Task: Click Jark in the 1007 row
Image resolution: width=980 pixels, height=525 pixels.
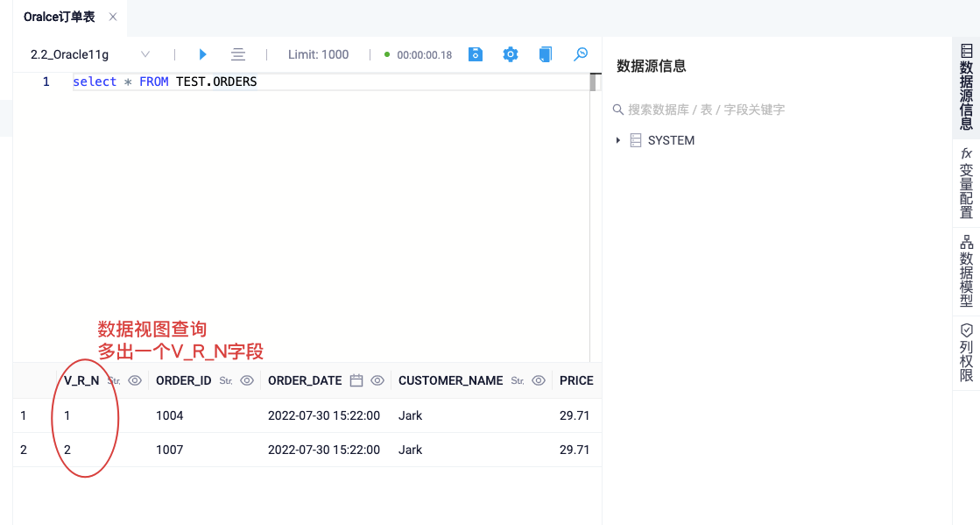Action: pos(410,450)
